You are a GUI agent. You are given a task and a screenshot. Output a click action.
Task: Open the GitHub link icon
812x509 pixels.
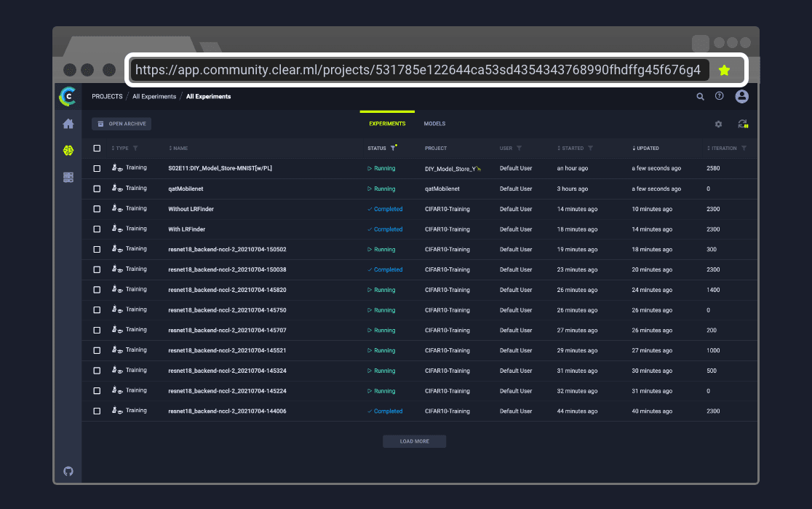68,471
